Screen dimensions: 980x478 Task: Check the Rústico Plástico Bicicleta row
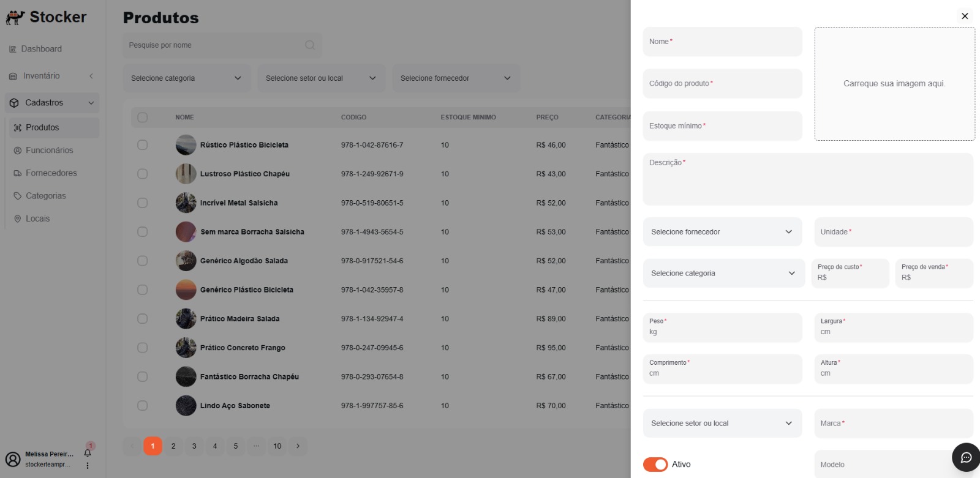143,145
